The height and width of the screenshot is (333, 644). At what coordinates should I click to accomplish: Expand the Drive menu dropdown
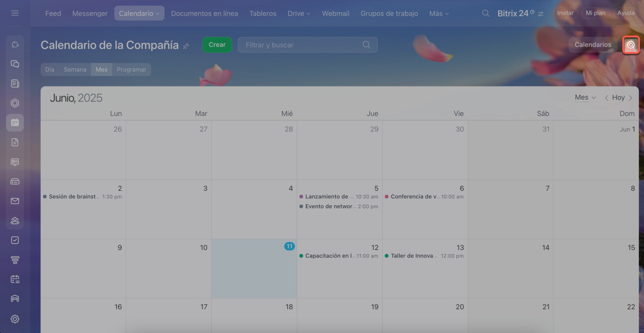click(x=308, y=14)
